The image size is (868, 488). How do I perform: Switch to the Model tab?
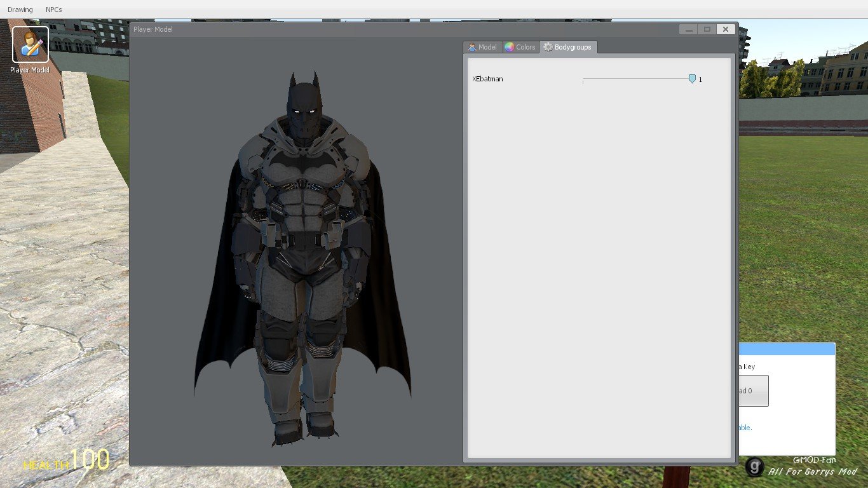tap(482, 47)
